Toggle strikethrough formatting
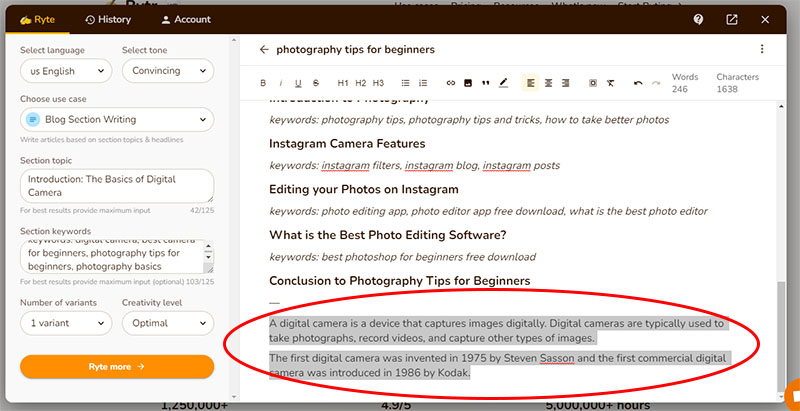 point(316,83)
